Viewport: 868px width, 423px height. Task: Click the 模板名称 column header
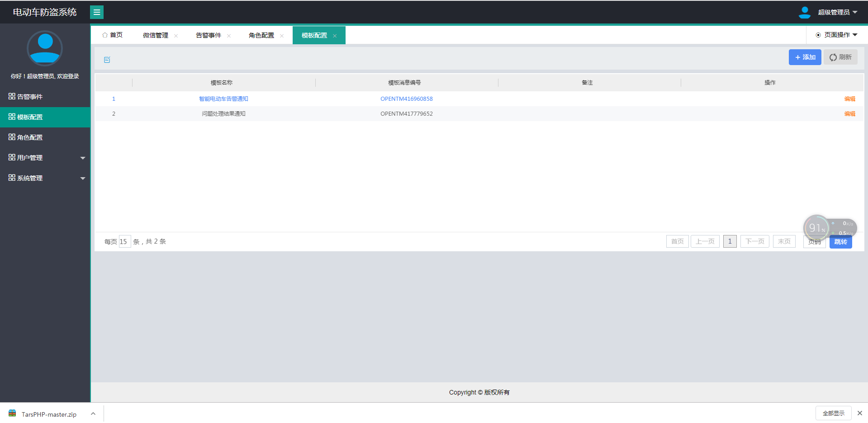(x=222, y=83)
